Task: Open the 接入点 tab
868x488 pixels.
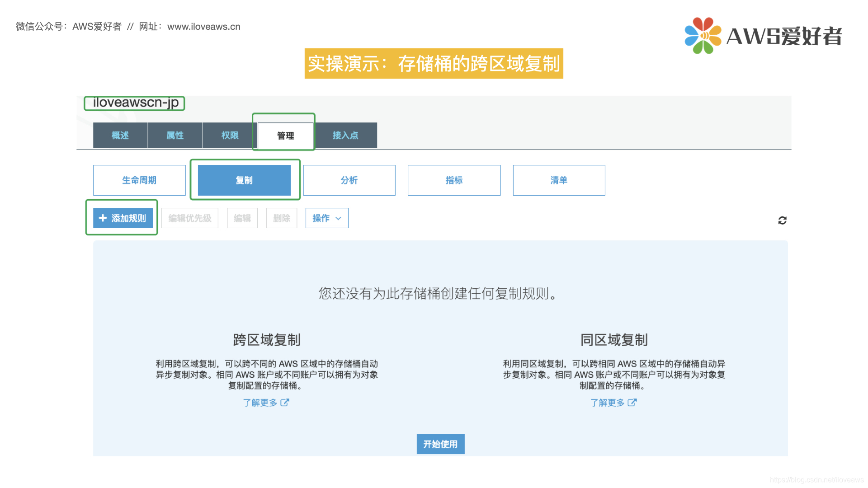Action: click(x=346, y=135)
